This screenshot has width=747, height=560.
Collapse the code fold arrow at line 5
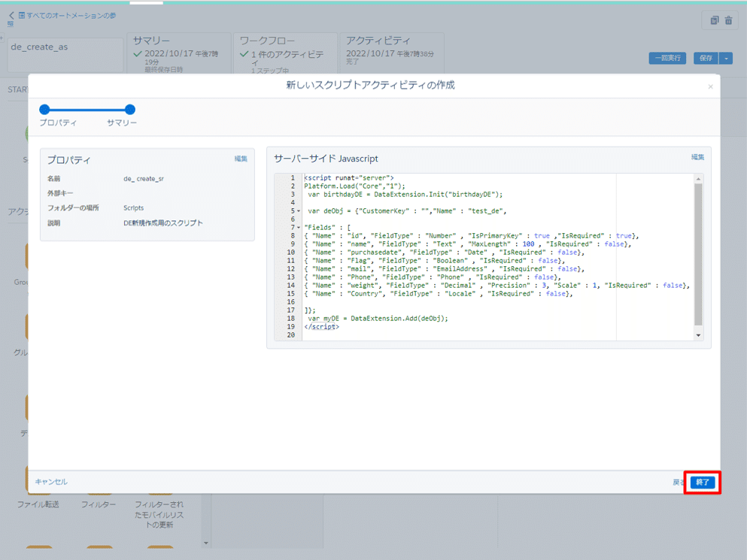[299, 211]
